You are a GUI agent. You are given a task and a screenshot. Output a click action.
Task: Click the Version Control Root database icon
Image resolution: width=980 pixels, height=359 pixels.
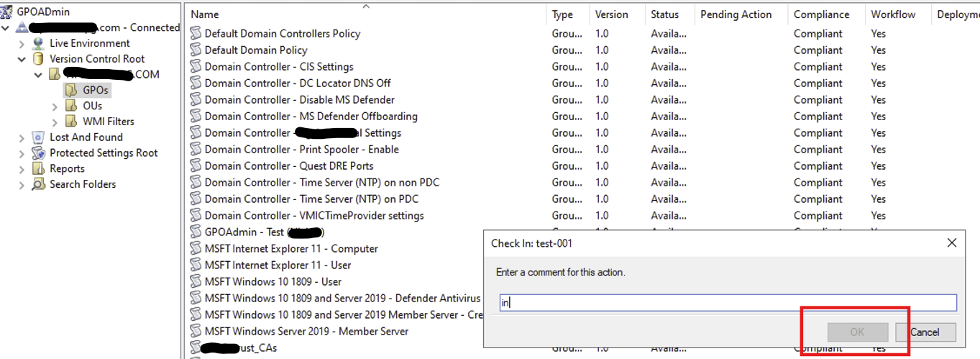[38, 59]
